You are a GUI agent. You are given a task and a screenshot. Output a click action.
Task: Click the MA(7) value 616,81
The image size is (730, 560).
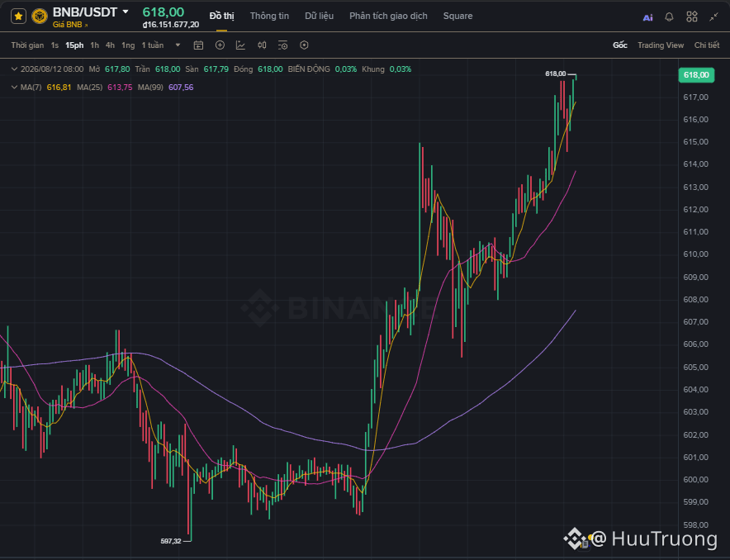point(59,87)
